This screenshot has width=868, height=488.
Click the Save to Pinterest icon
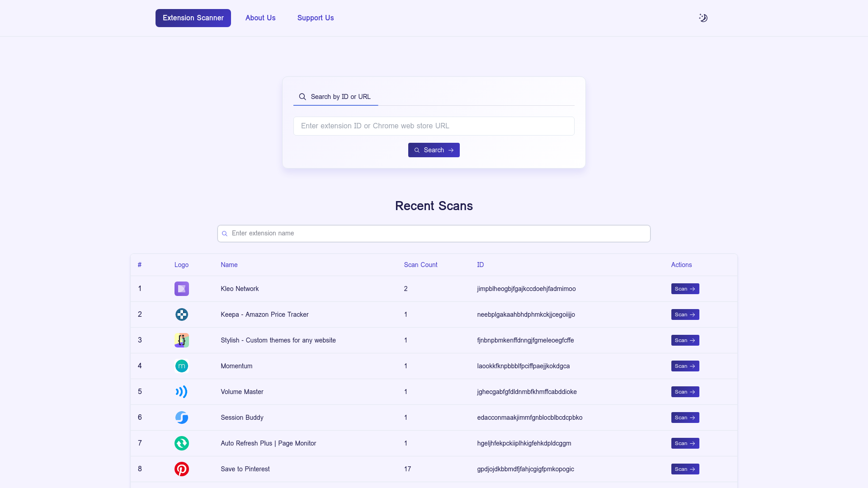pos(181,469)
